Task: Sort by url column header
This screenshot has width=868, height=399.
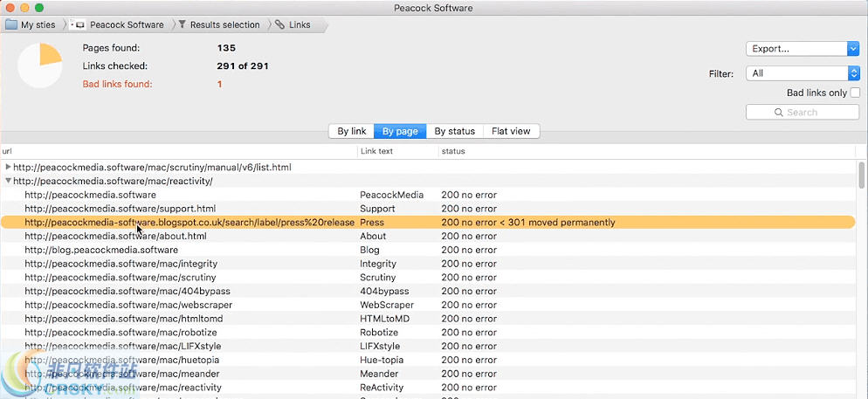Action: click(179, 151)
